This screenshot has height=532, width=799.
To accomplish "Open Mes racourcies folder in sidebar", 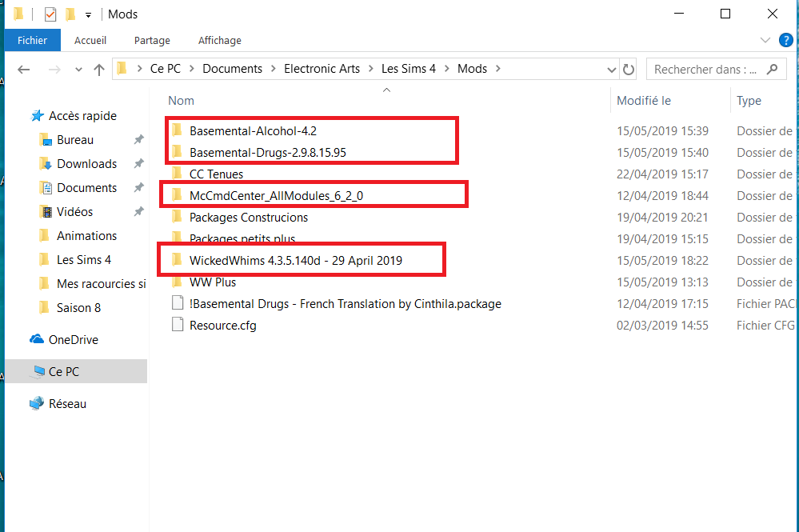I will 101,283.
